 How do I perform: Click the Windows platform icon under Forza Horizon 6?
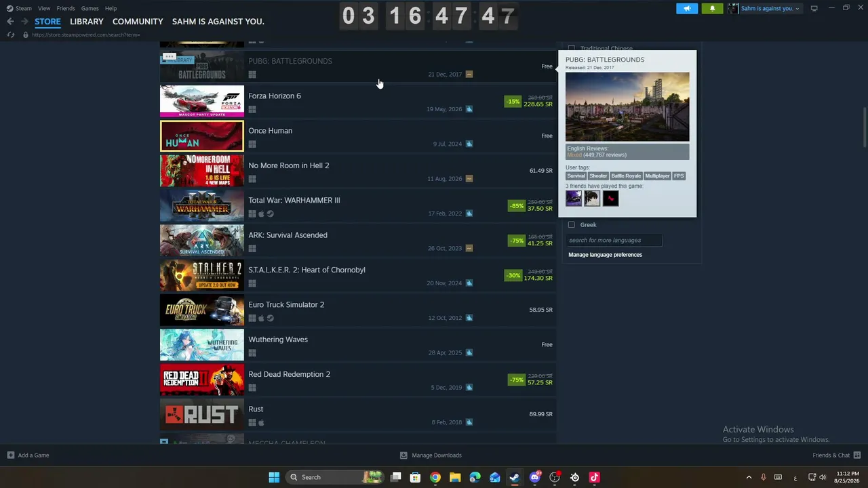click(252, 109)
